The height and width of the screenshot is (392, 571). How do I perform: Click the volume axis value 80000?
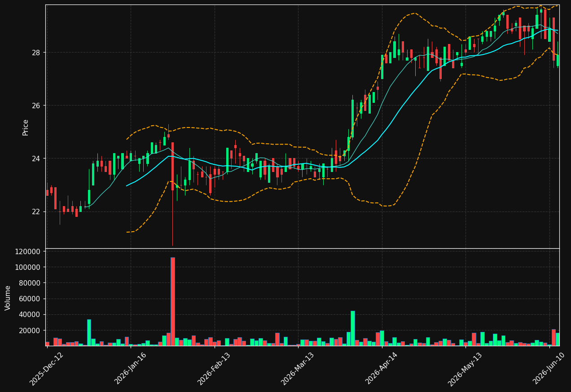[x=30, y=283]
